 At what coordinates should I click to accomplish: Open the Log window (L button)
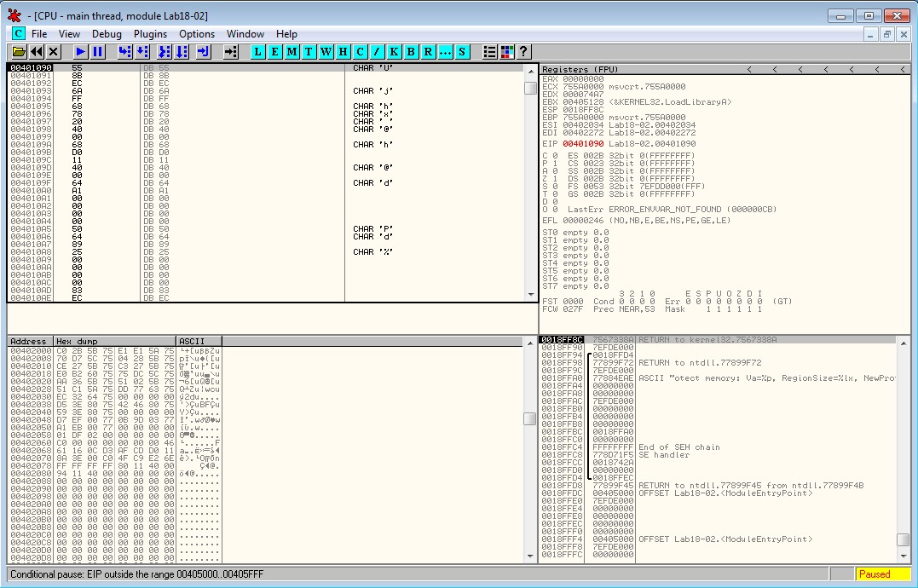pyautogui.click(x=258, y=52)
